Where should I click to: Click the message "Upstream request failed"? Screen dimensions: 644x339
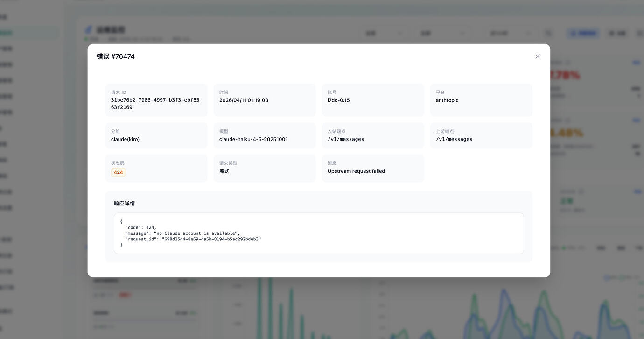[356, 171]
